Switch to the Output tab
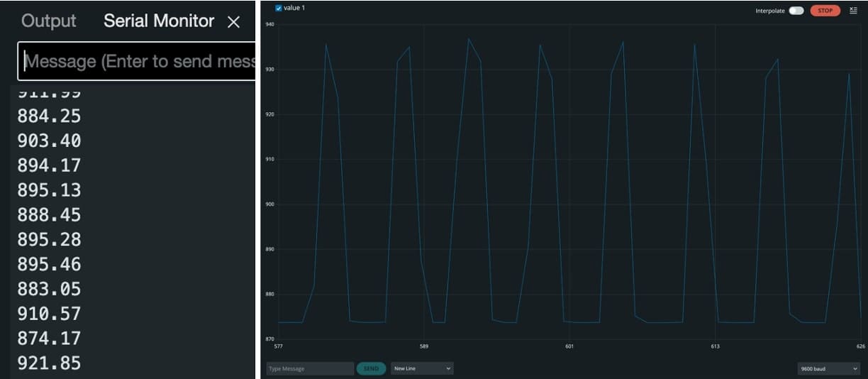 [48, 21]
